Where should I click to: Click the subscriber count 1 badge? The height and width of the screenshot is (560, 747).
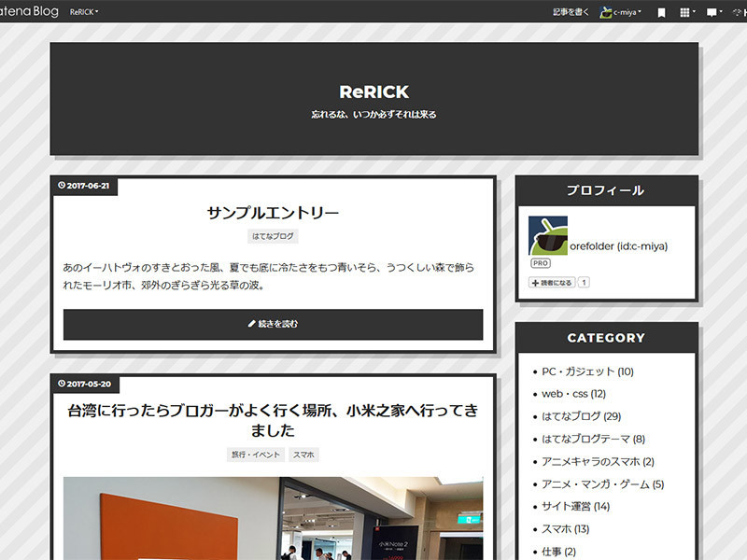point(584,283)
